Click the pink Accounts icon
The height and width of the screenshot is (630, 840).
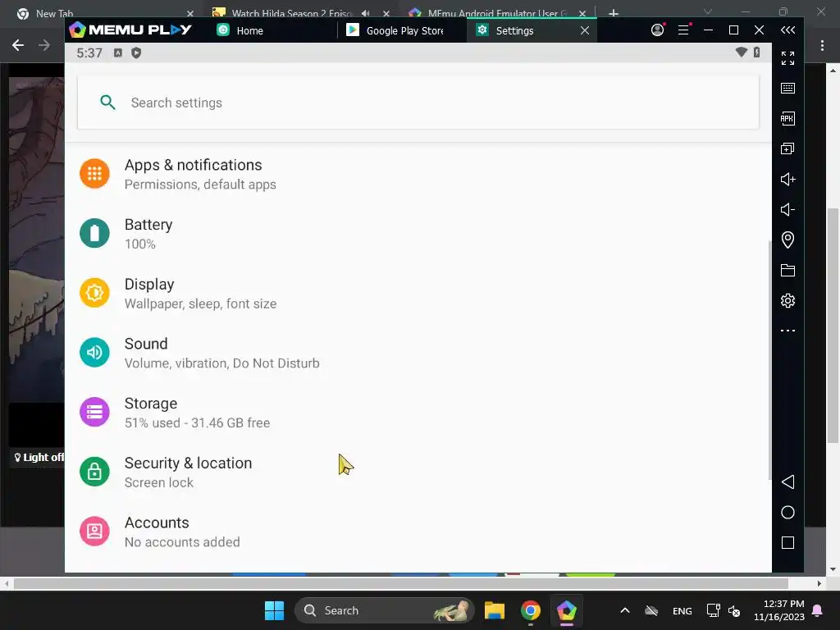(x=94, y=531)
